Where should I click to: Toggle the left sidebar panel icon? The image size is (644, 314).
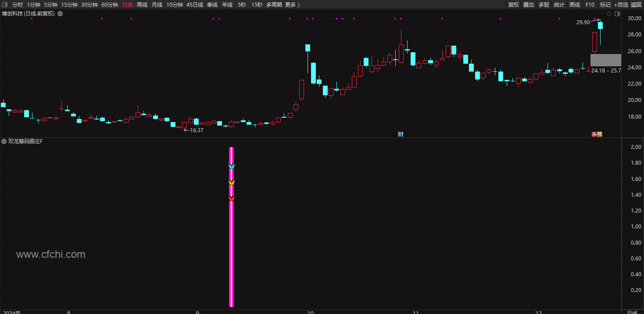tap(4, 4)
